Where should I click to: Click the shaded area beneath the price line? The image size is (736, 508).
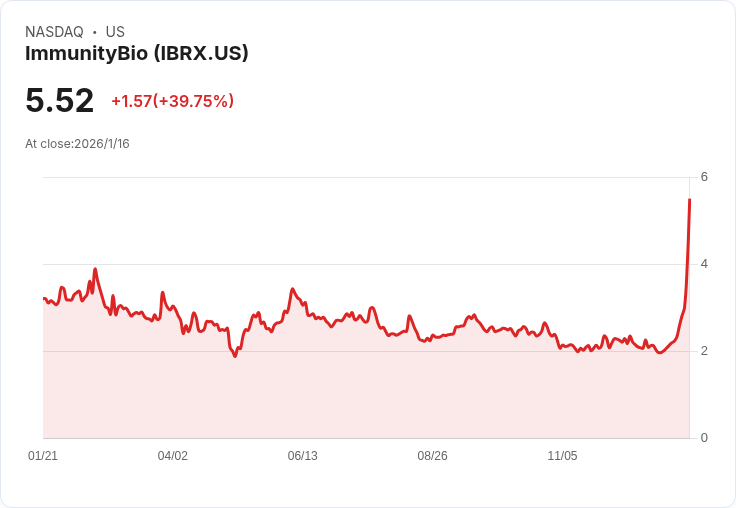[366, 394]
